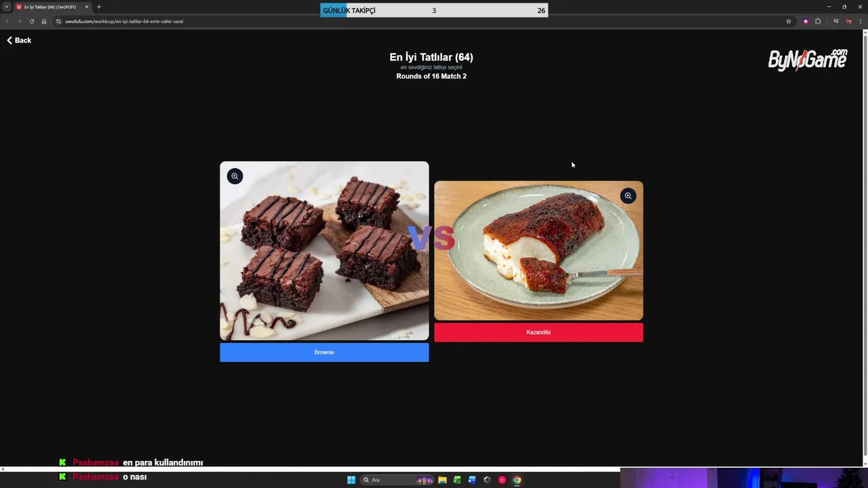This screenshot has height=488, width=868.
Task: Select the Kazandibi photo
Action: click(x=538, y=251)
